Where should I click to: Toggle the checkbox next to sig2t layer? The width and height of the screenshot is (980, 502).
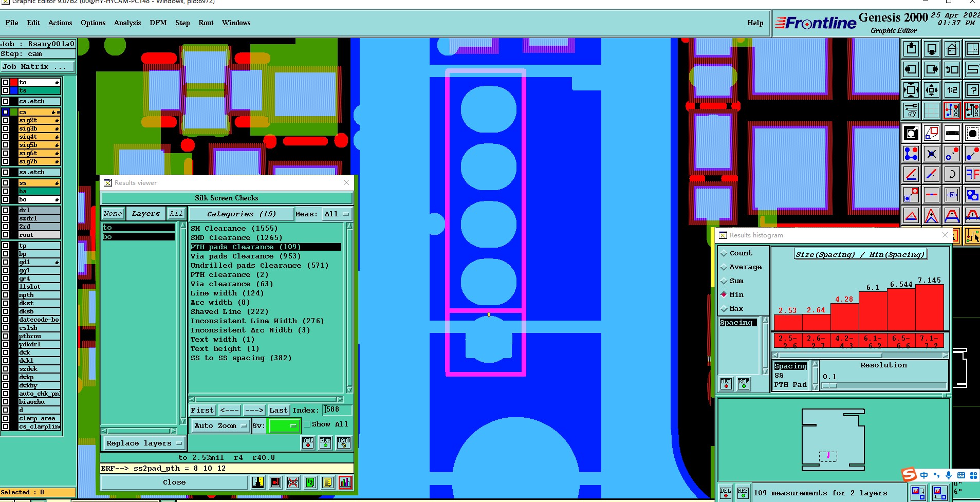6,120
